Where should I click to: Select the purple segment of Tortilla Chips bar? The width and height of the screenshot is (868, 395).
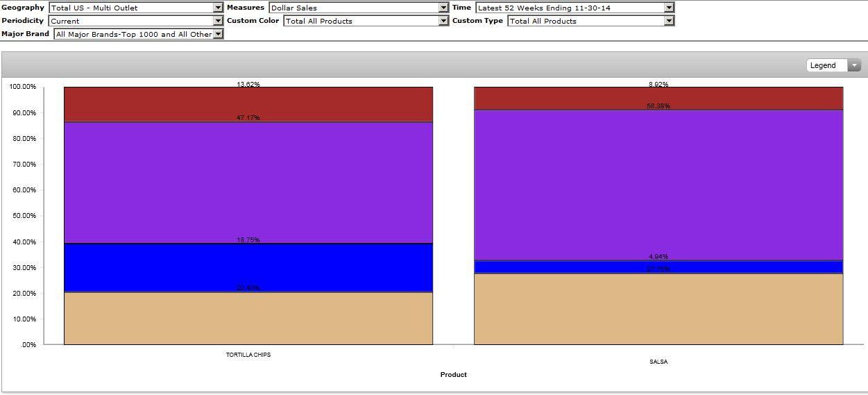point(248,182)
